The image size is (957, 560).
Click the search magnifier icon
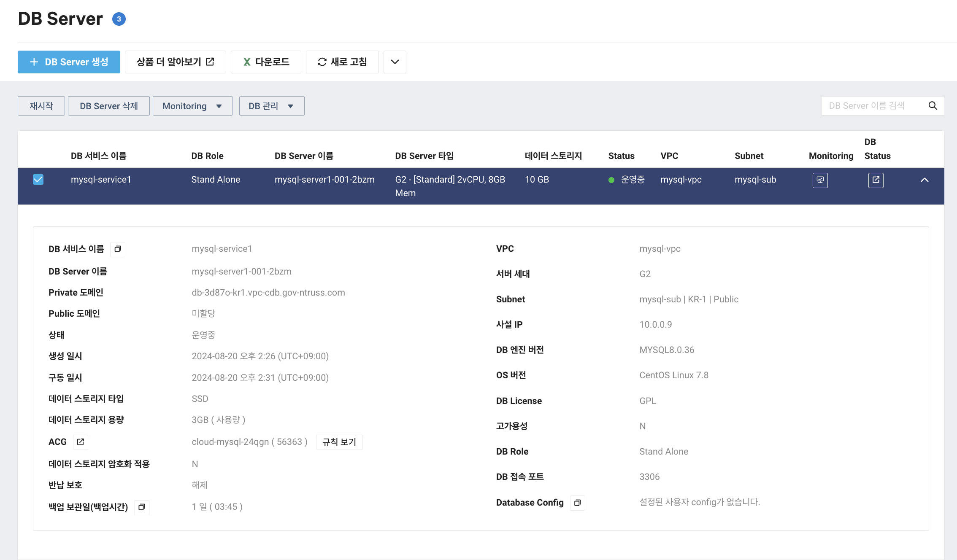(933, 105)
